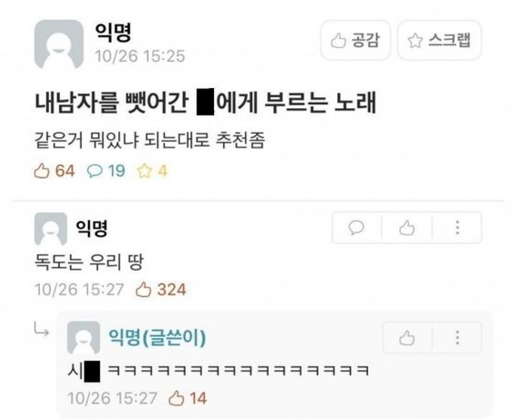Open the post author's avatar
This screenshot has width=517, height=420.
point(59,44)
